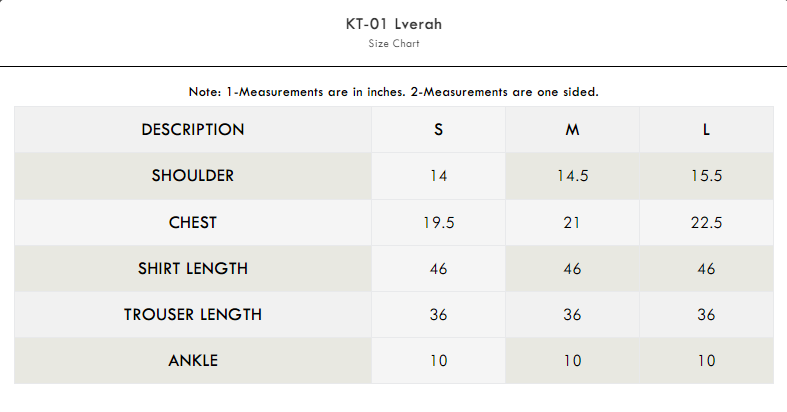Click the SHOULDER row label

tap(193, 176)
